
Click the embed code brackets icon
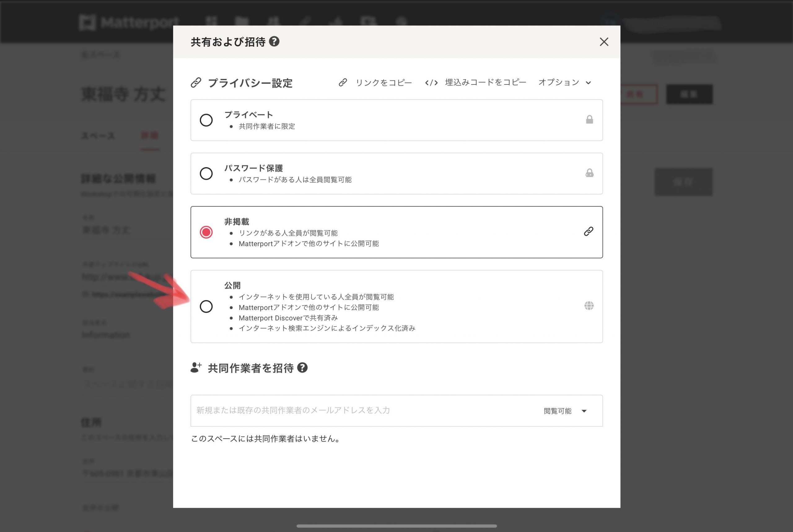pyautogui.click(x=431, y=83)
